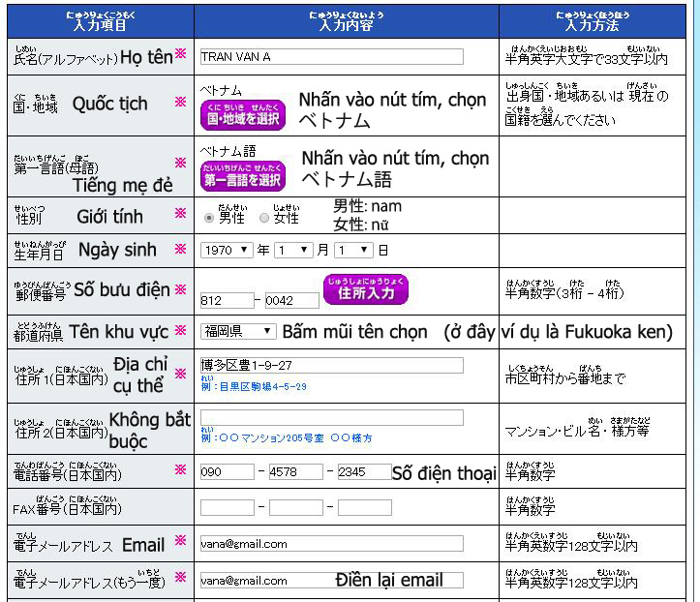This screenshot has width=700, height=602.
Task: Click the Tên khu vực label text
Action: (x=119, y=332)
